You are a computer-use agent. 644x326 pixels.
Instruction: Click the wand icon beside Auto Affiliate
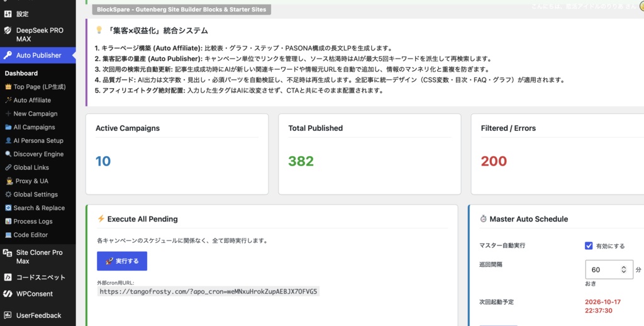(x=8, y=100)
